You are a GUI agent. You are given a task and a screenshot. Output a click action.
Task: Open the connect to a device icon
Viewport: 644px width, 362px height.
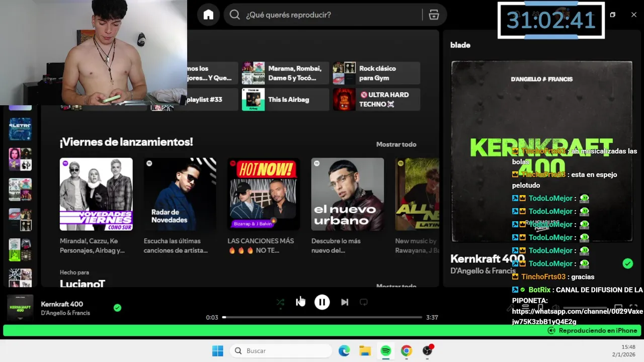[x=540, y=307]
